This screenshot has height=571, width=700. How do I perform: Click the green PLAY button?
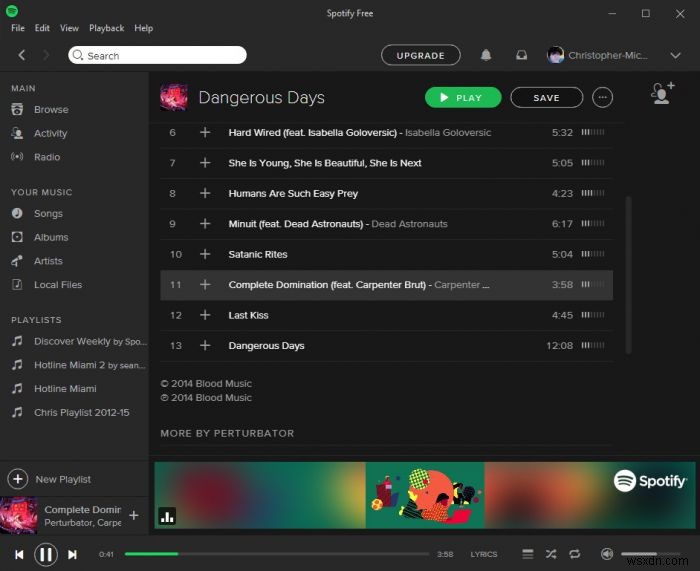pyautogui.click(x=463, y=97)
